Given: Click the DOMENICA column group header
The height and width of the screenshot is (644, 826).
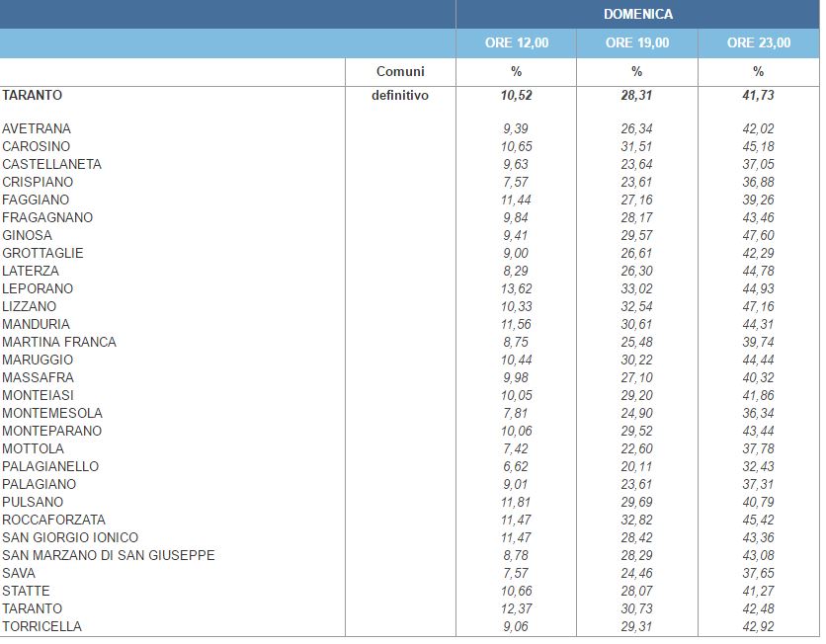Looking at the screenshot, I should (x=637, y=14).
